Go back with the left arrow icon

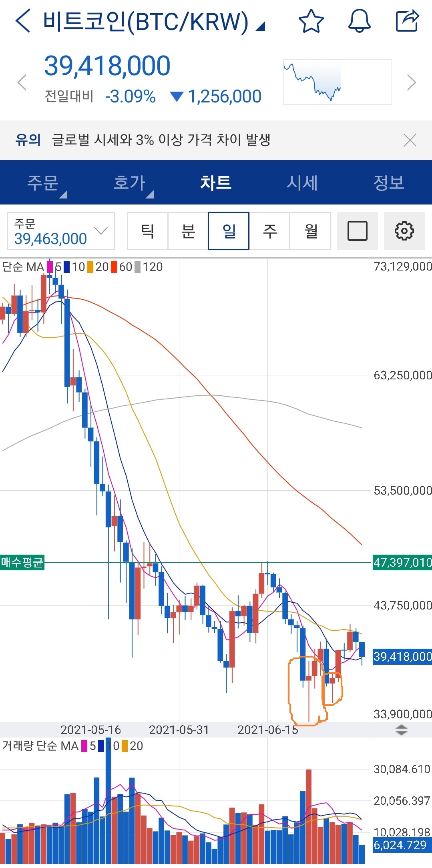point(23,21)
